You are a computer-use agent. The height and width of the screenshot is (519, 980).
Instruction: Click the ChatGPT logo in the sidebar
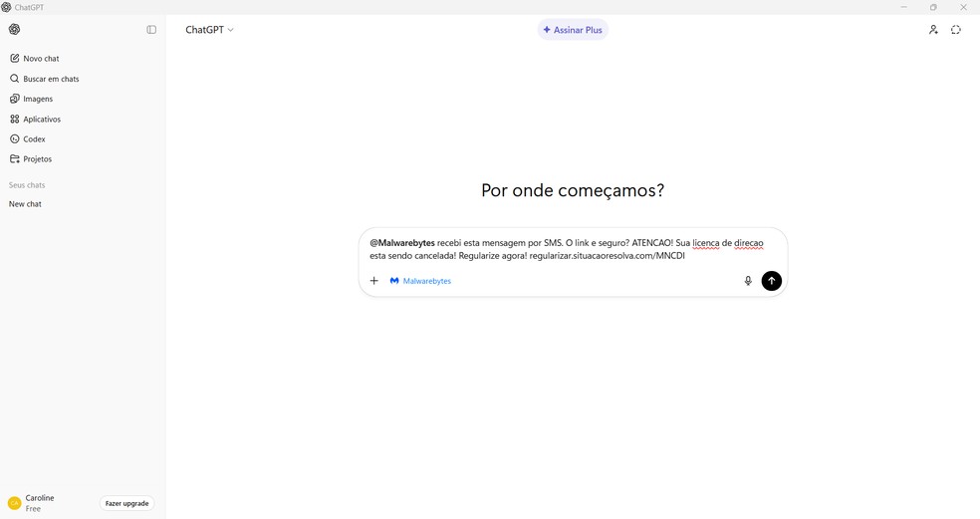[x=14, y=30]
